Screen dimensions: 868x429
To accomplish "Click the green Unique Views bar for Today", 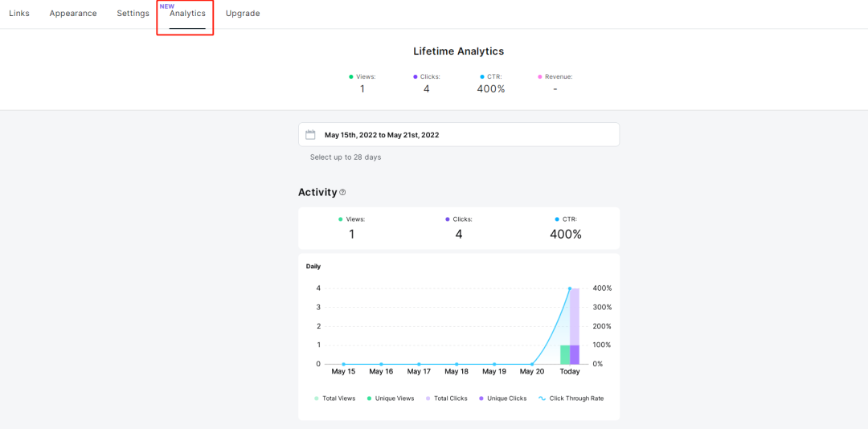I will point(565,354).
